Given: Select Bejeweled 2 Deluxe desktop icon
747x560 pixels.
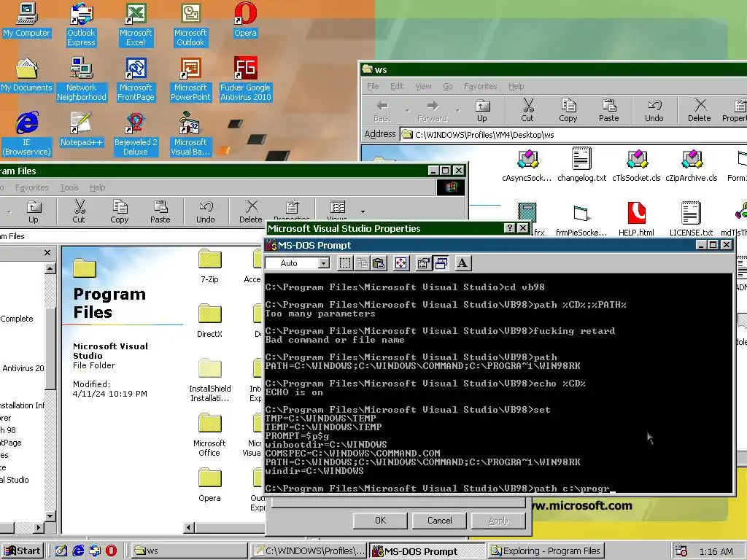Looking at the screenshot, I should click(x=136, y=134).
